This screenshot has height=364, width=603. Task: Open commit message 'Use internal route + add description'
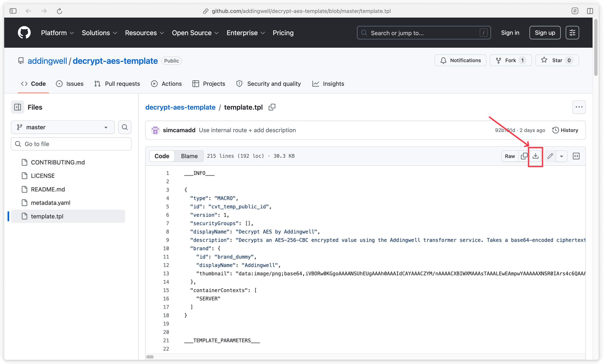pyautogui.click(x=247, y=130)
